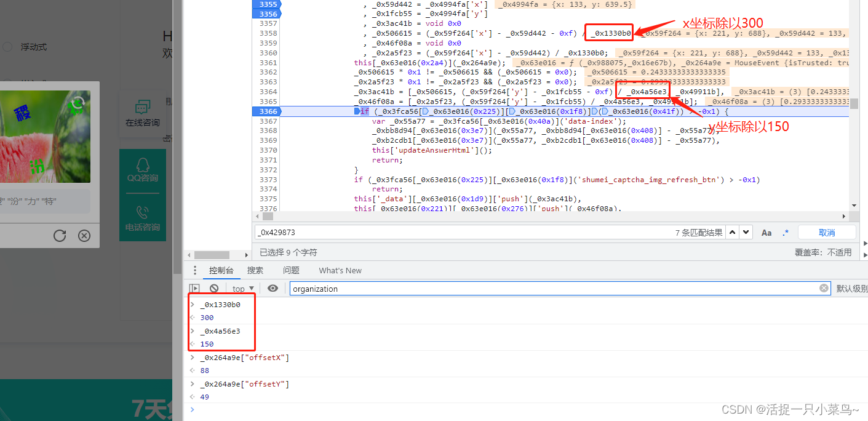Screen dimensions: 868x421
Task: Expand the _0x1330b0 console entry
Action: click(192, 305)
